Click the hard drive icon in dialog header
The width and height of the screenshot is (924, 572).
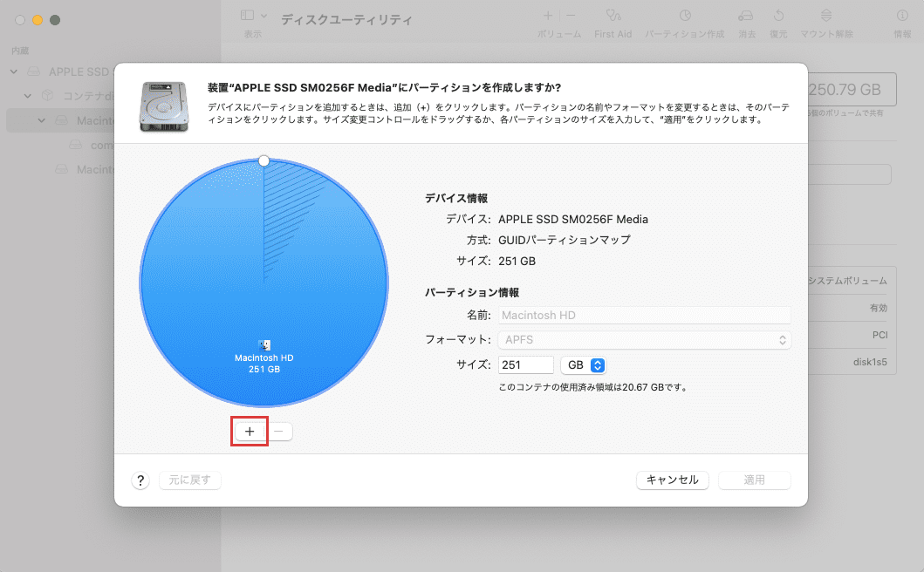[x=164, y=106]
